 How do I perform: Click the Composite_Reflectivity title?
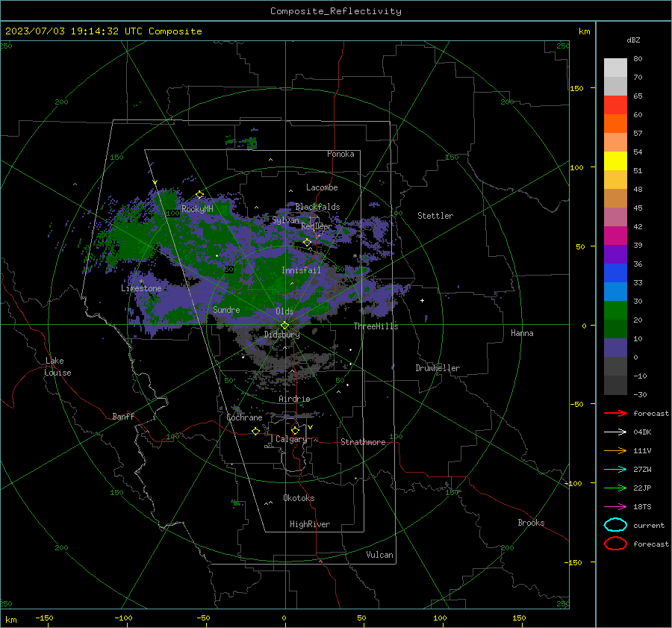pos(336,11)
